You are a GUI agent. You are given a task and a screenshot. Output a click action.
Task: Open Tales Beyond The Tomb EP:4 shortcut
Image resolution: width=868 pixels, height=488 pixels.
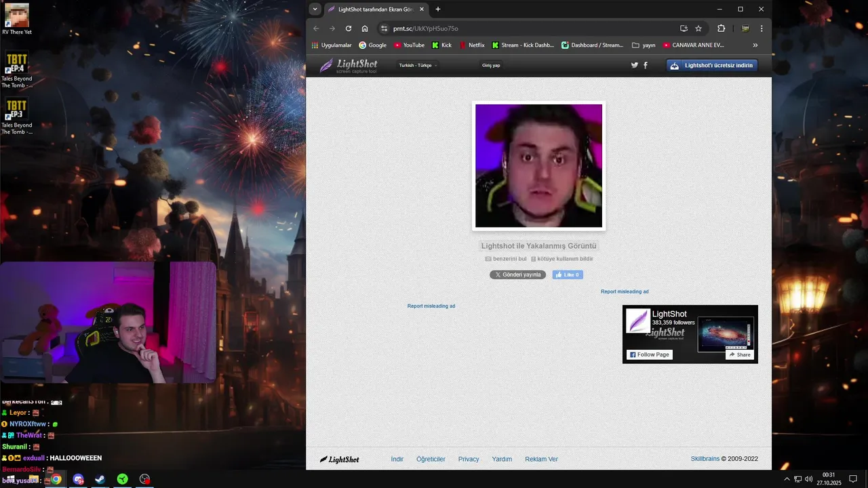(x=17, y=70)
